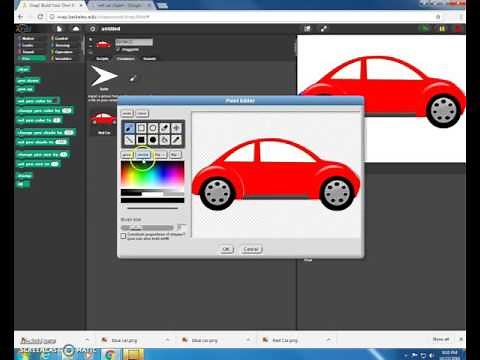Click the green flag to run
This screenshot has width=480, height=360.
424,29
